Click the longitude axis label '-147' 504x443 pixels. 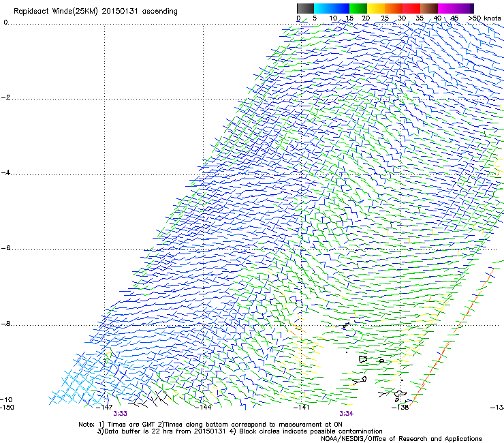tap(104, 408)
